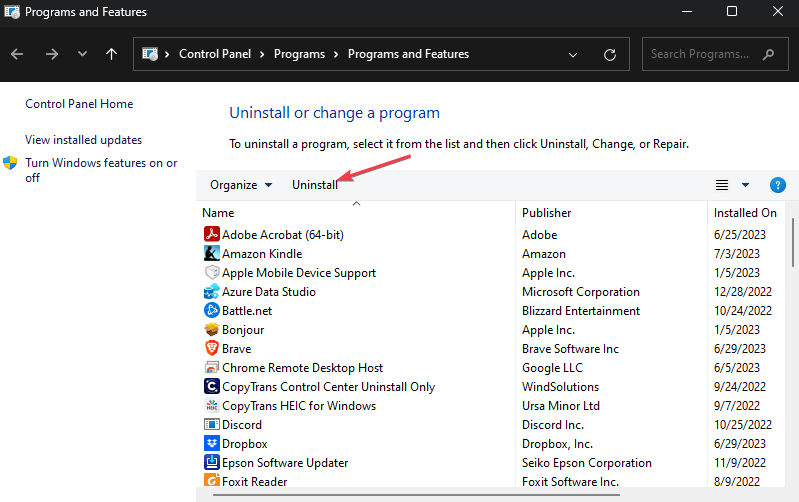Expand chevron after Programs breadcrumb
The height and width of the screenshot is (502, 799).
336,55
